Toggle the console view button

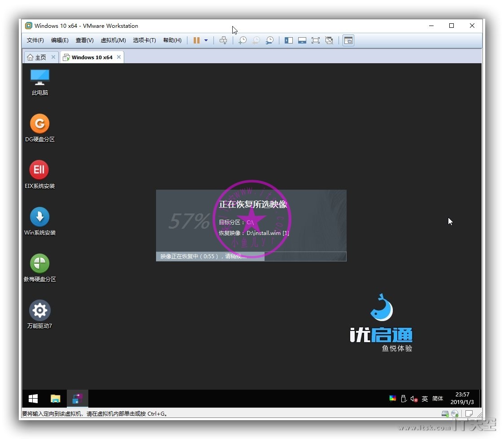[x=348, y=40]
